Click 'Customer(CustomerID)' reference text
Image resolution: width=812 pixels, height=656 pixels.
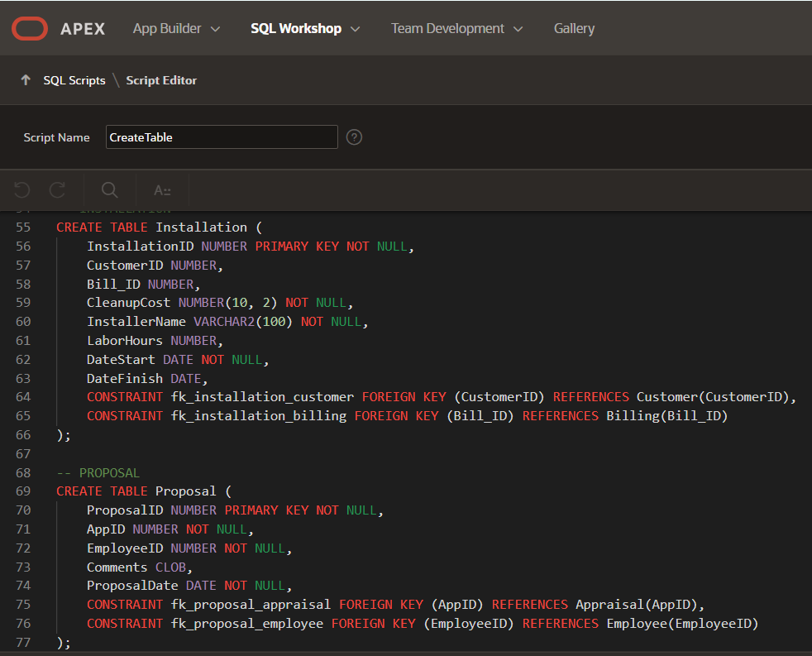(x=713, y=397)
